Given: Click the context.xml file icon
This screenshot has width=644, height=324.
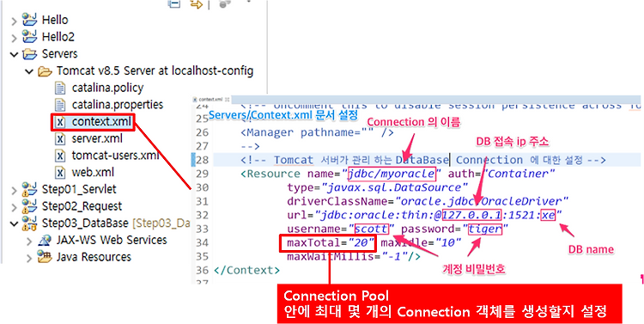Looking at the screenshot, I should click(60, 122).
